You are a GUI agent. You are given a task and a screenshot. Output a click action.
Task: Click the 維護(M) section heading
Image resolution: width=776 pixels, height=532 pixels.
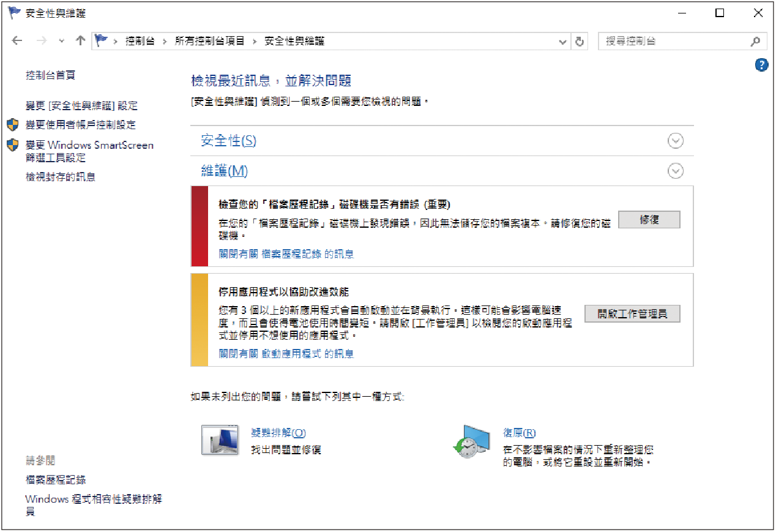point(225,171)
